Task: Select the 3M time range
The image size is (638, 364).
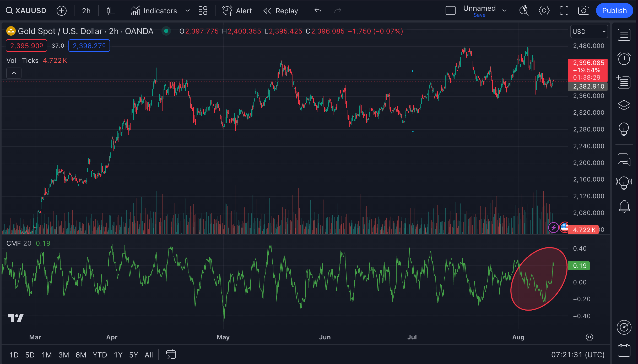Action: [63, 355]
